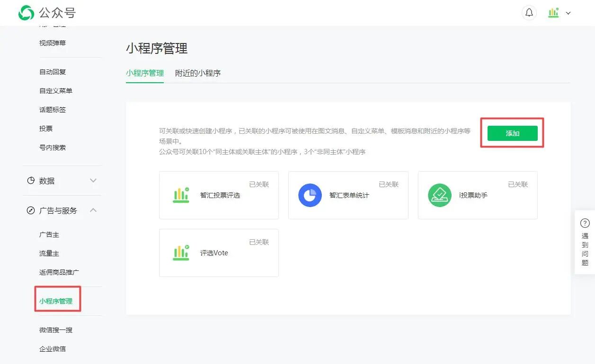This screenshot has height=364, width=595.
Task: Open the 话题标签 sidebar item
Action: coord(53,110)
